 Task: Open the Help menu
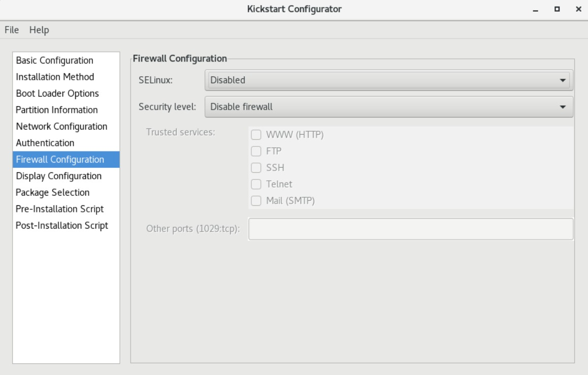39,30
